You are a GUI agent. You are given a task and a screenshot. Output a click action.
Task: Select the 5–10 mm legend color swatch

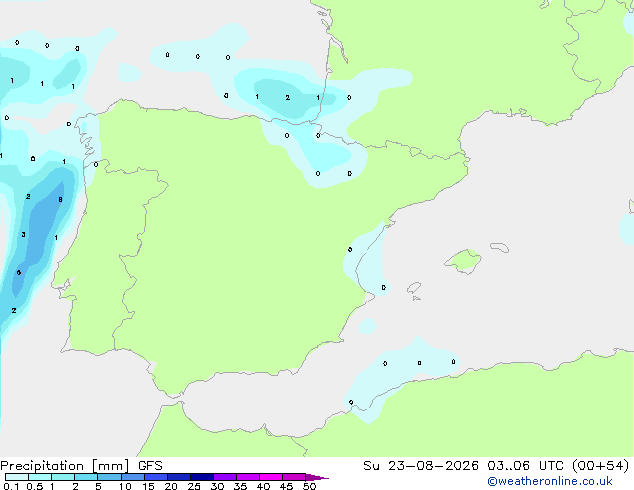109,477
